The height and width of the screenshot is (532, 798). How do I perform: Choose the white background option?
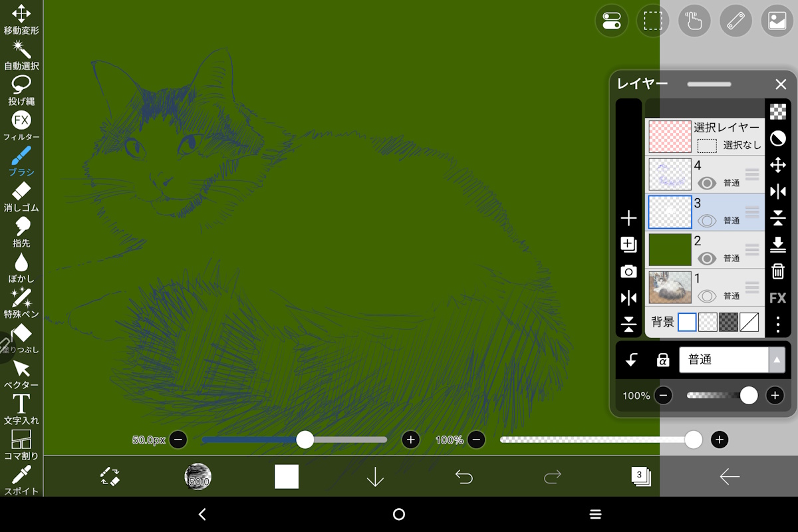coord(687,323)
